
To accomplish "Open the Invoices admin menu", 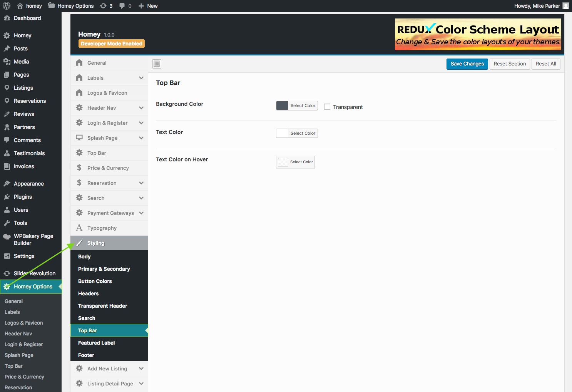I will pos(31,166).
